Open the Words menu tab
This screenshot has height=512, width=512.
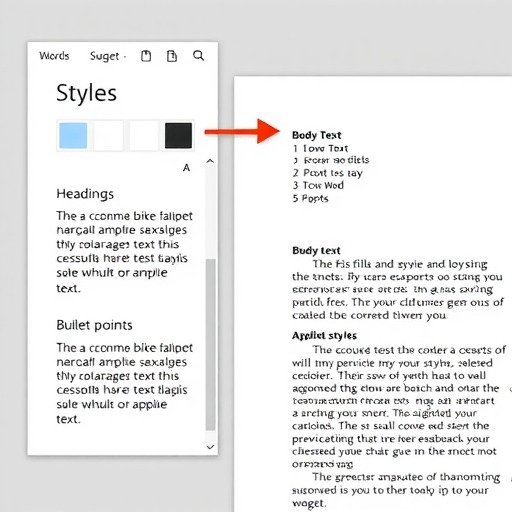[x=54, y=56]
